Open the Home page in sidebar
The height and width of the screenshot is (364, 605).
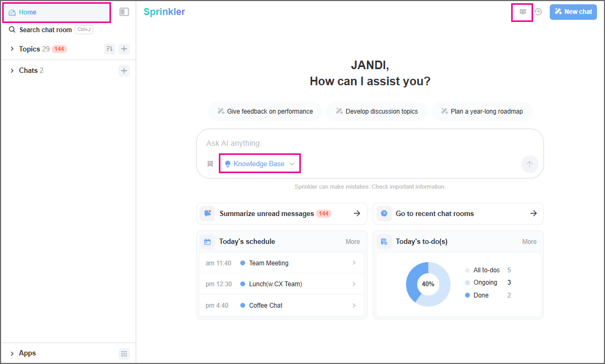[x=57, y=12]
